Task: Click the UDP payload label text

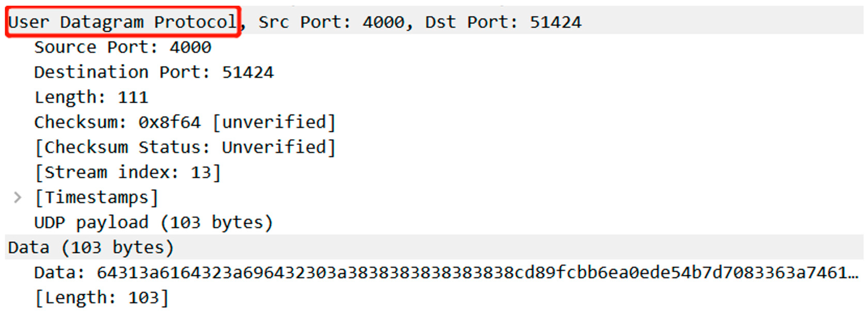Action: click(x=91, y=223)
